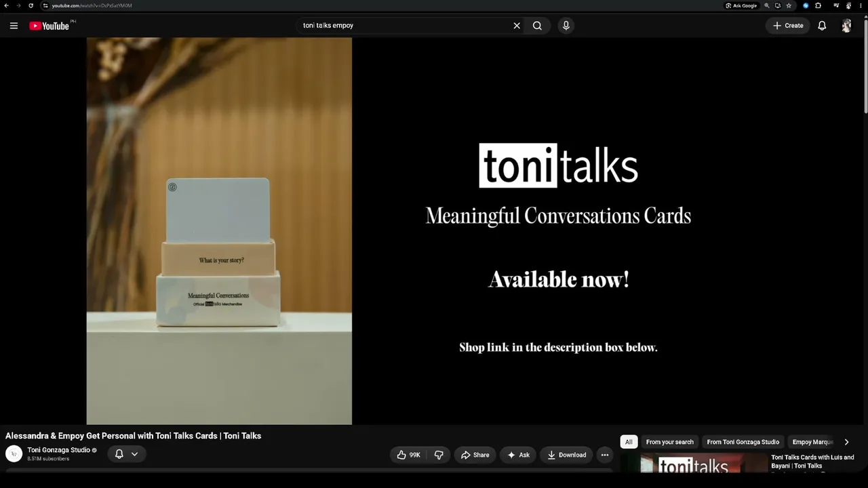The width and height of the screenshot is (868, 488).
Task: Open the Chrome profile avatar
Action: pos(848,5)
